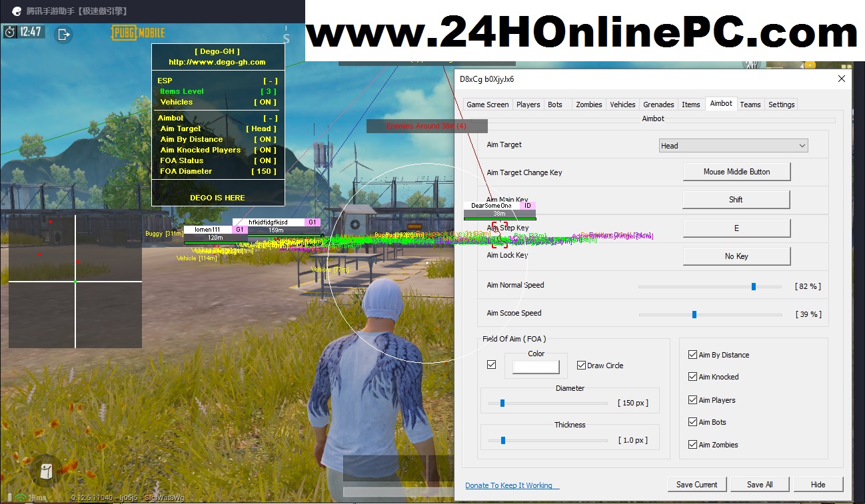Uncheck the Draw Circle checkbox
The height and width of the screenshot is (504, 865).
point(582,366)
